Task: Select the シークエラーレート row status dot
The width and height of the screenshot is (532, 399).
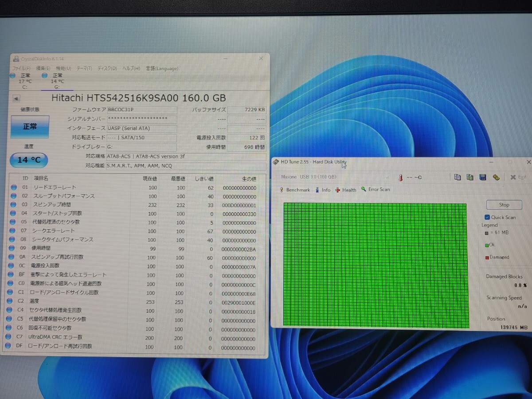Action: [13, 231]
